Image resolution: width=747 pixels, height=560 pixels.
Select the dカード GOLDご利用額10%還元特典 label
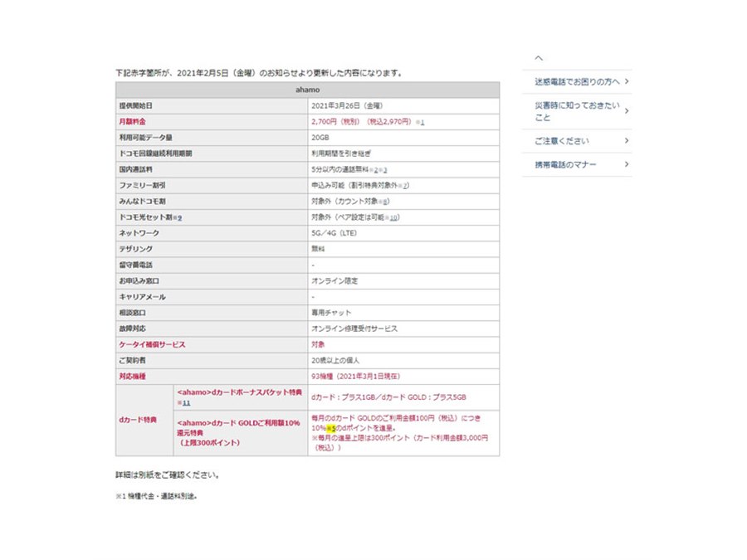click(x=239, y=432)
